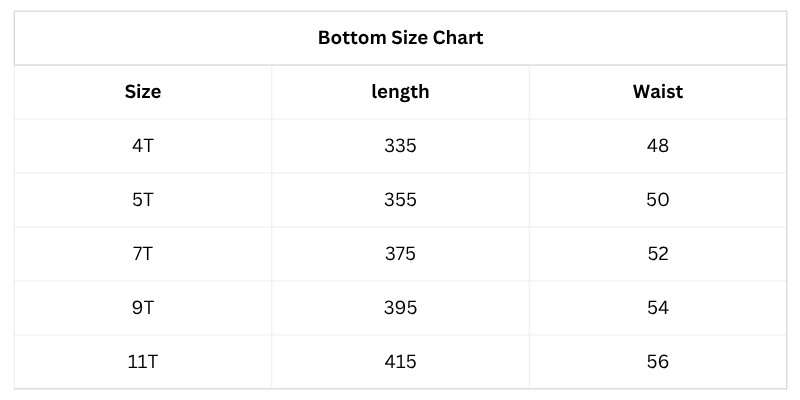This screenshot has height=400, width=800.
Task: Click waist value 52
Action: (657, 254)
